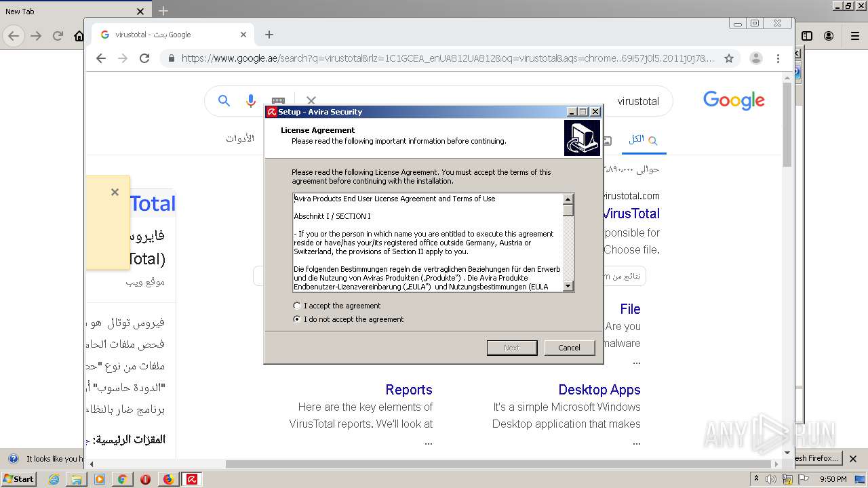View site lock security info

(171, 58)
